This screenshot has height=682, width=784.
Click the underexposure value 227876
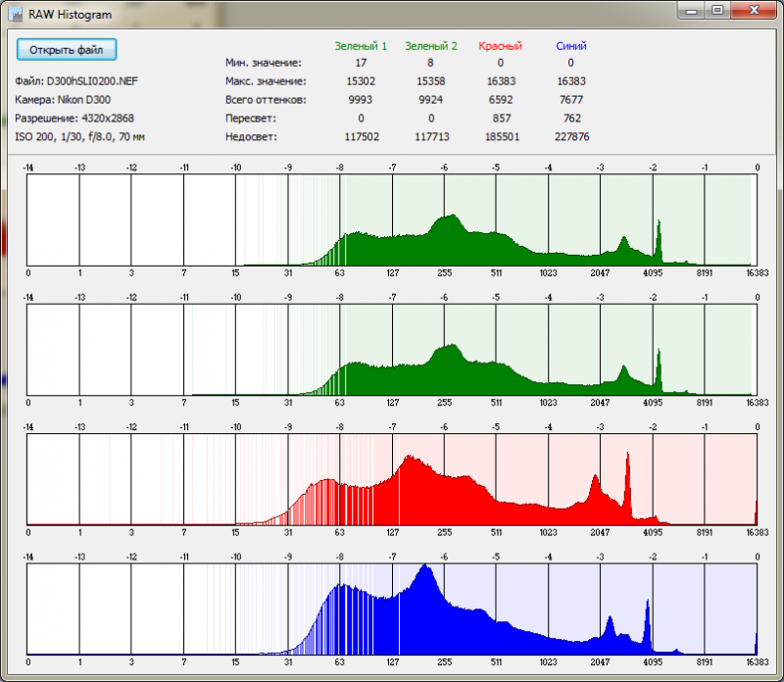572,137
